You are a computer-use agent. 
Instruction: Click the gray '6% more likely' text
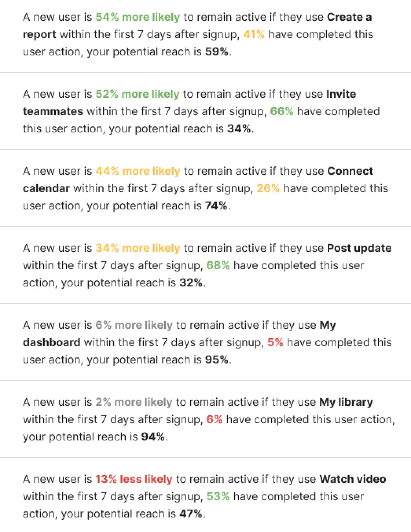click(134, 325)
